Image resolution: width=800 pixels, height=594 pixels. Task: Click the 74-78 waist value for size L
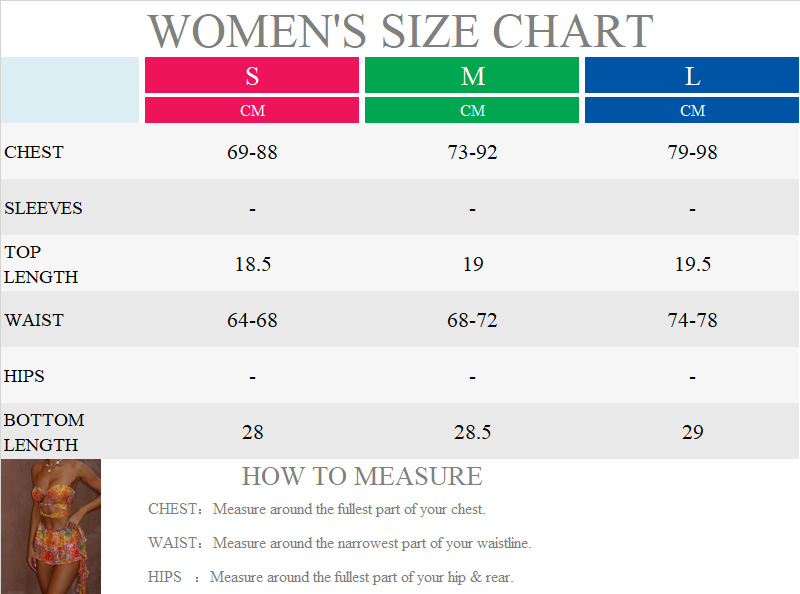pos(692,320)
